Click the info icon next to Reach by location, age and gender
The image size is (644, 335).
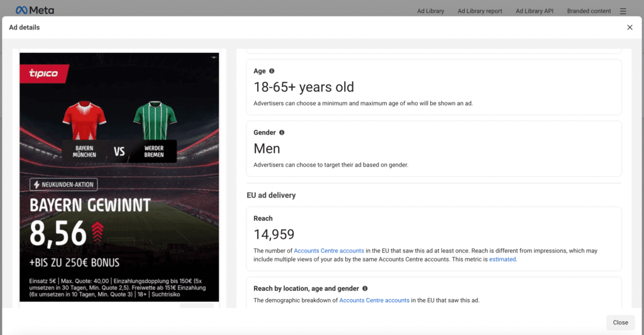pos(365,288)
